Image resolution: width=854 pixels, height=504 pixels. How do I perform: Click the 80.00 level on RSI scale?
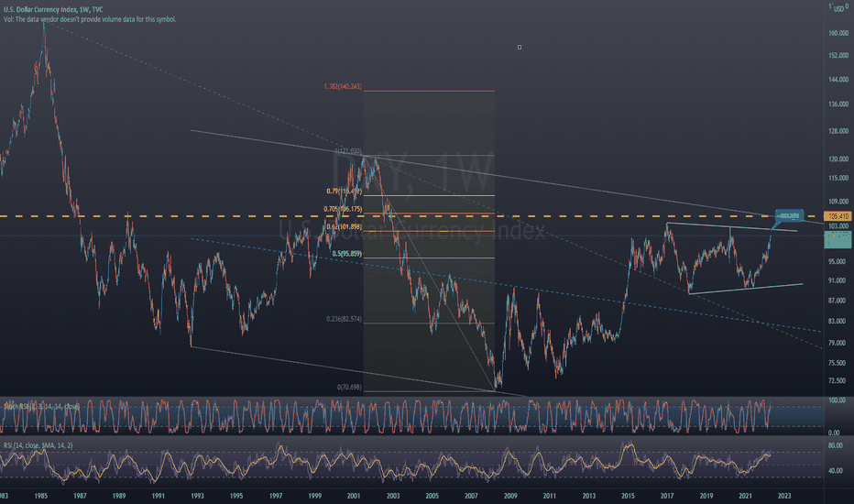[x=836, y=445]
